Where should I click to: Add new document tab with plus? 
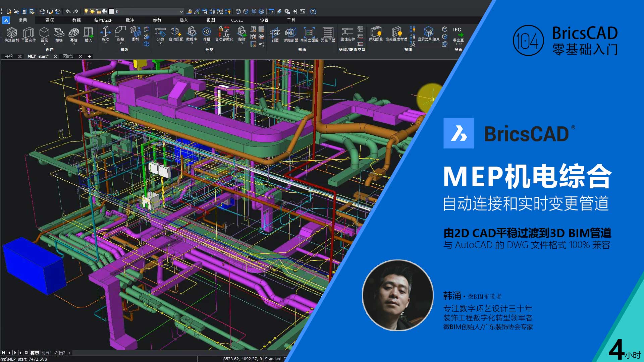tap(90, 56)
